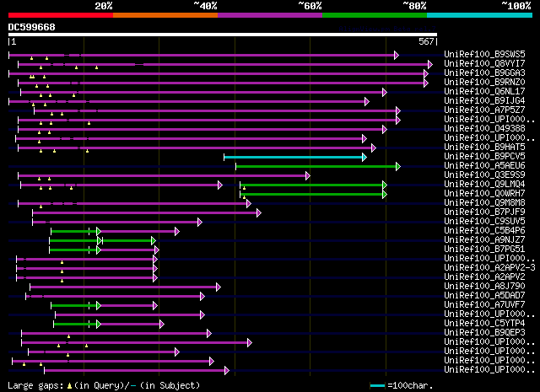This screenshot has height=392, width=540.
Task: Select the UniRef100_Q9M8M8 label
Action: [484, 202]
